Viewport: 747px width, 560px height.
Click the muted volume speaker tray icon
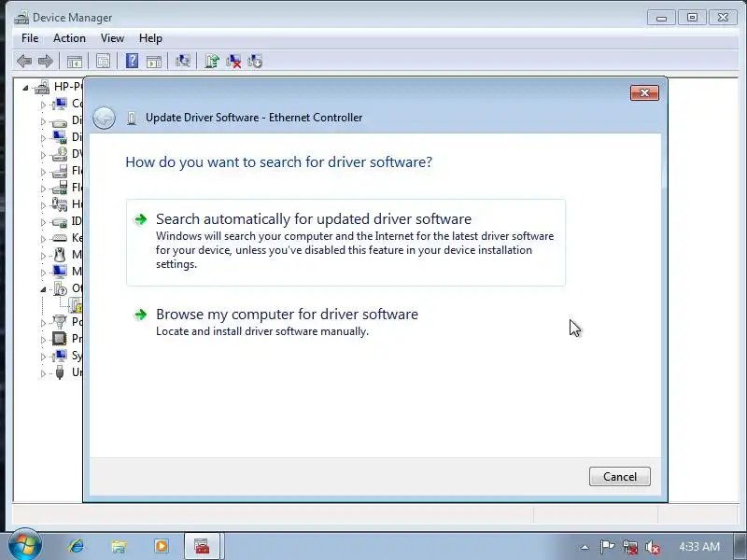652,547
